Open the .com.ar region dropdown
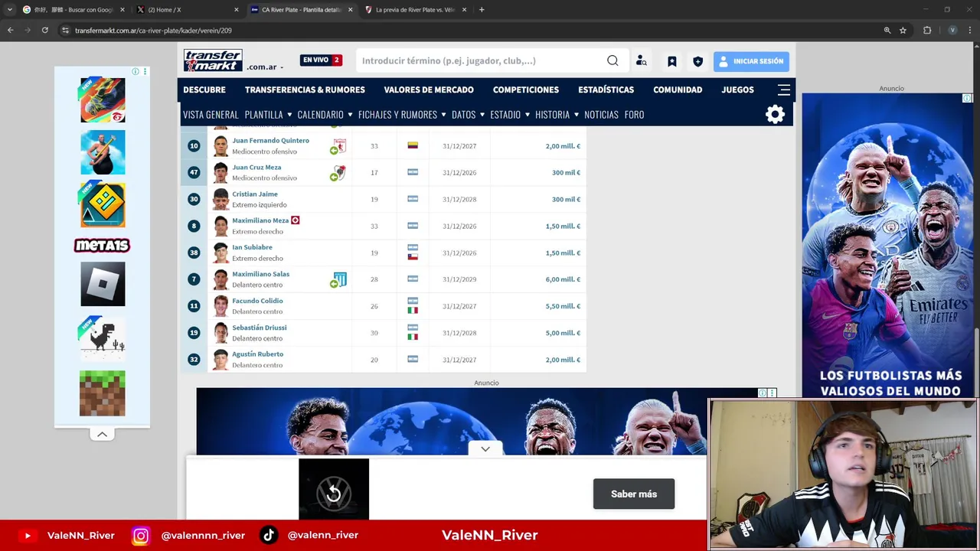 click(265, 67)
